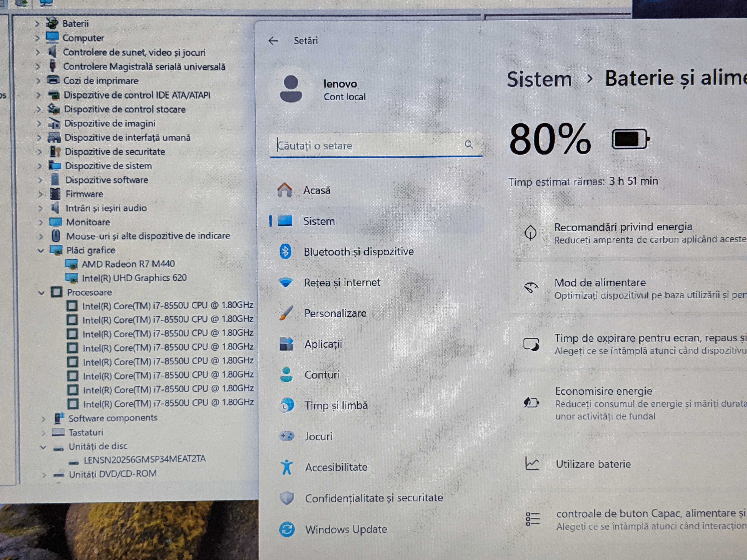Click the Firmware chip icon in Device Manager
Image resolution: width=747 pixels, height=560 pixels.
pyautogui.click(x=55, y=194)
